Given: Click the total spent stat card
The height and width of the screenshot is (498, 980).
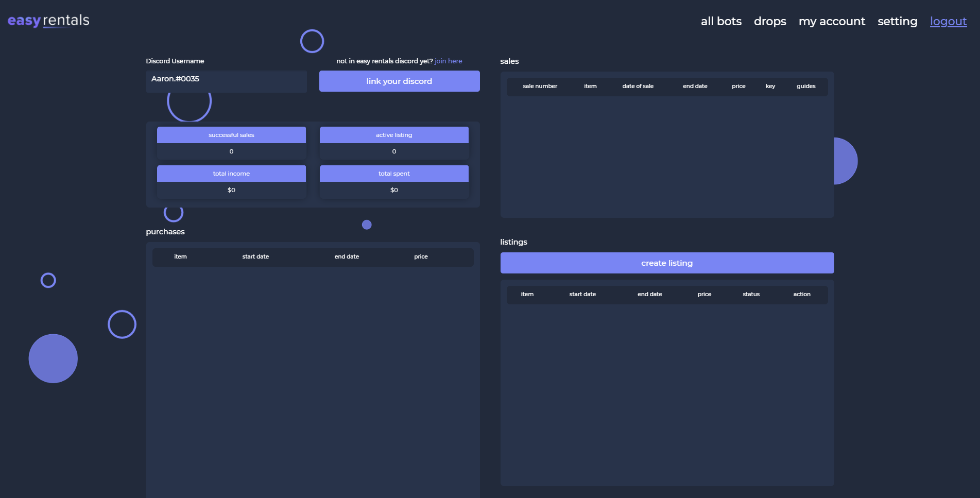Looking at the screenshot, I should pos(394,181).
